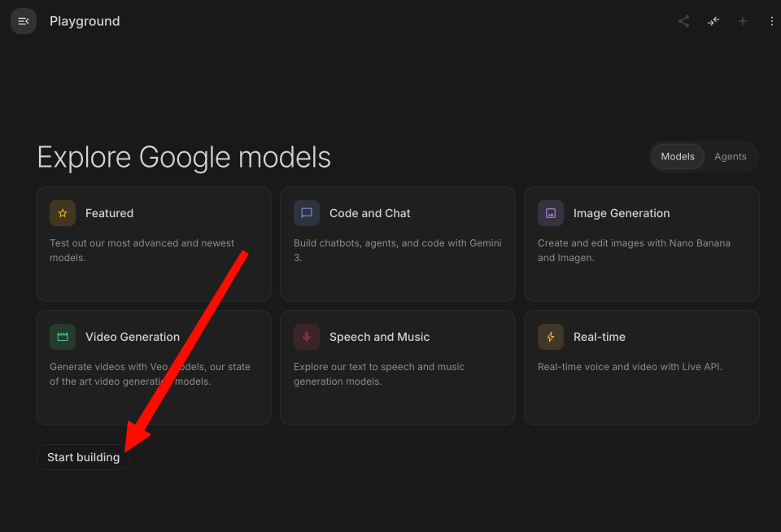Open the Real-time card title
This screenshot has height=532, width=781.
pos(600,337)
